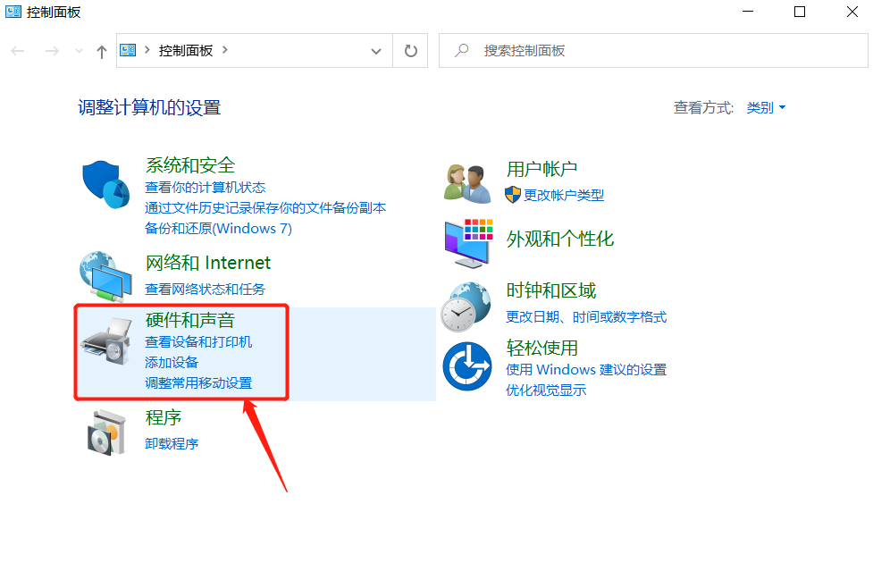This screenshot has width=873, height=588.
Task: Click the Programs (程序) icon
Action: click(106, 432)
